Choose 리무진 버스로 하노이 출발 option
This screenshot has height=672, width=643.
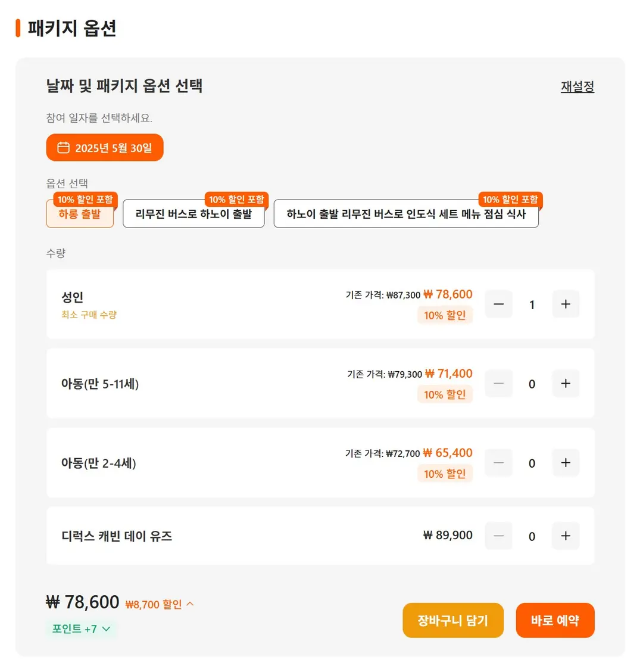[x=193, y=213]
